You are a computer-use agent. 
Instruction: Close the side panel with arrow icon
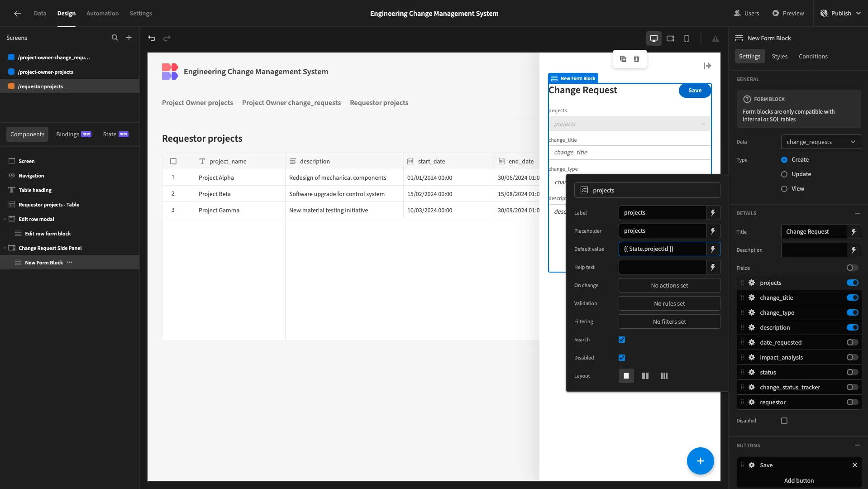pos(708,66)
